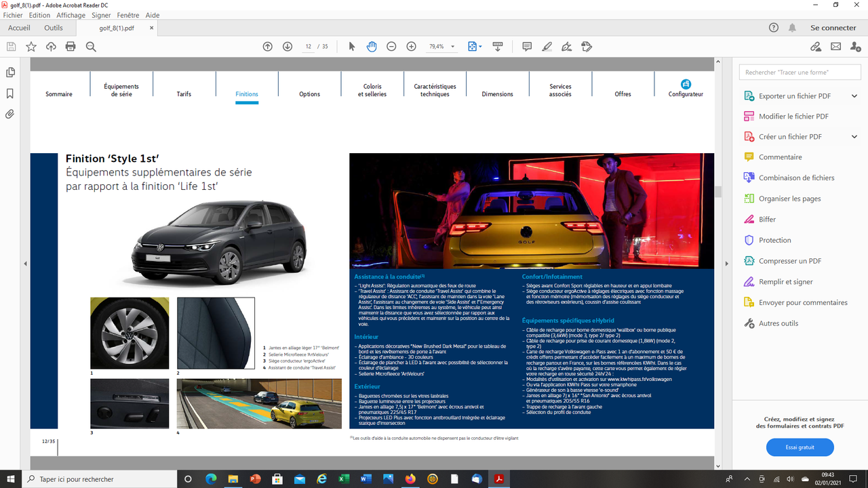Expand Exporter un fichier PDF chevron
This screenshot has width=868, height=488.
point(854,96)
